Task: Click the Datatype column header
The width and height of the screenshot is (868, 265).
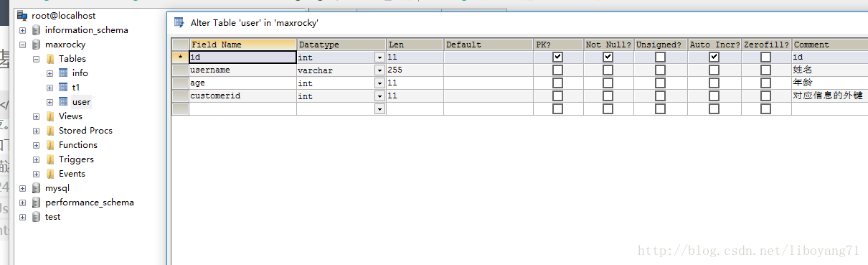Action: coord(341,45)
